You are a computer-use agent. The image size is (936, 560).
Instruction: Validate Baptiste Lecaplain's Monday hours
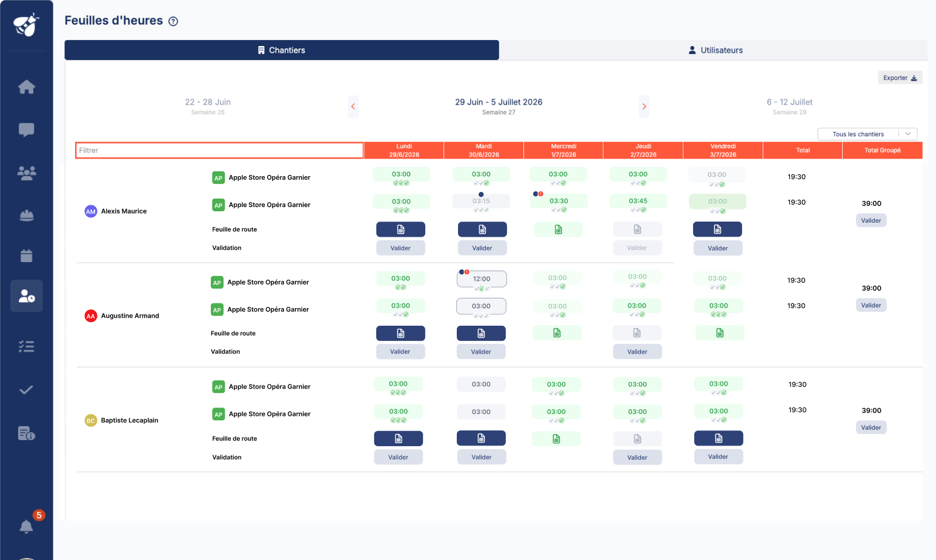[x=399, y=457]
